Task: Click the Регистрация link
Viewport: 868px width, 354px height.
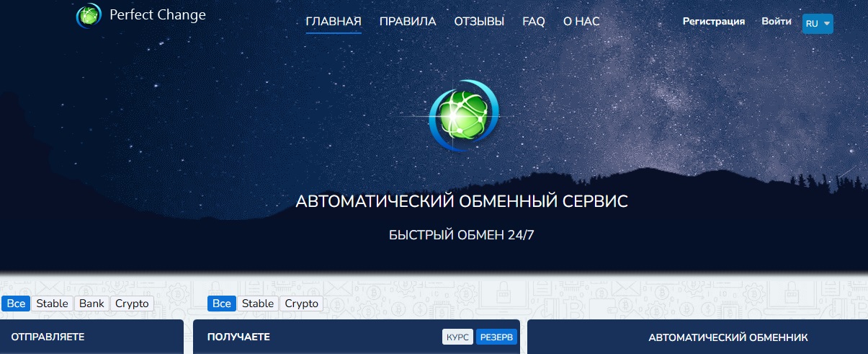Action: pos(714,22)
